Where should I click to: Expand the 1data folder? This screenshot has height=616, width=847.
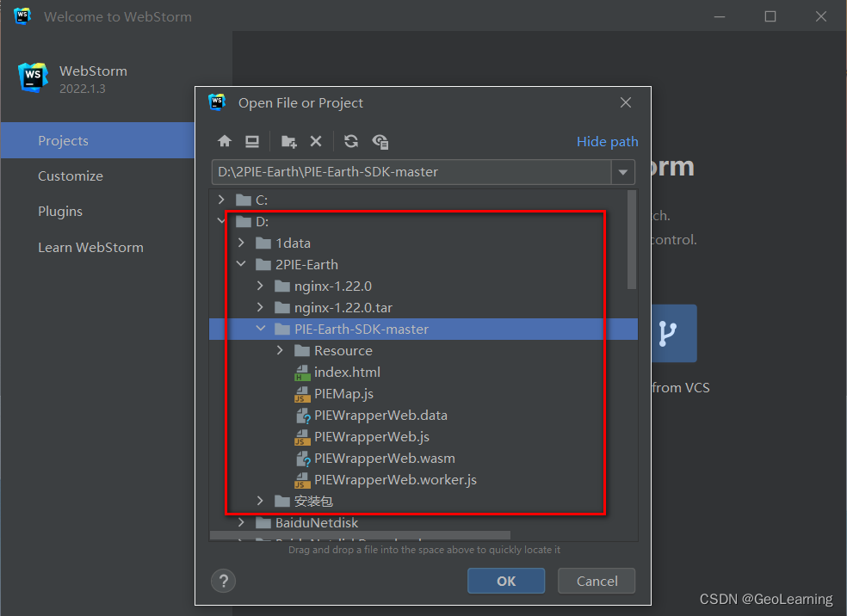(241, 243)
